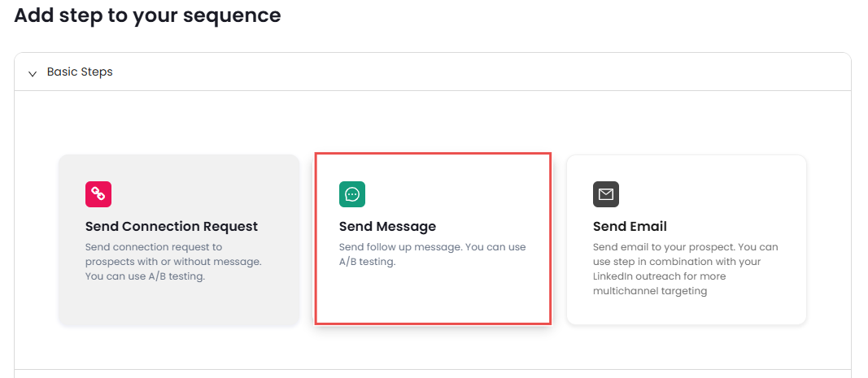Image resolution: width=868 pixels, height=378 pixels.
Task: Click 'Send follow up message' description text
Action: coord(432,254)
